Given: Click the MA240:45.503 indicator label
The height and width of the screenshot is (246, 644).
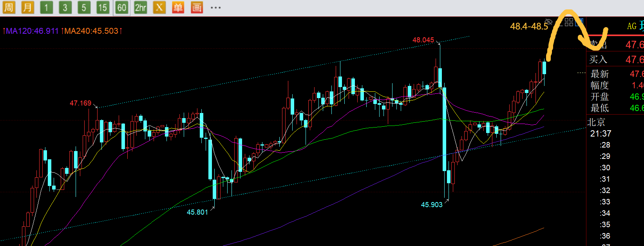Looking at the screenshot, I should (91, 31).
